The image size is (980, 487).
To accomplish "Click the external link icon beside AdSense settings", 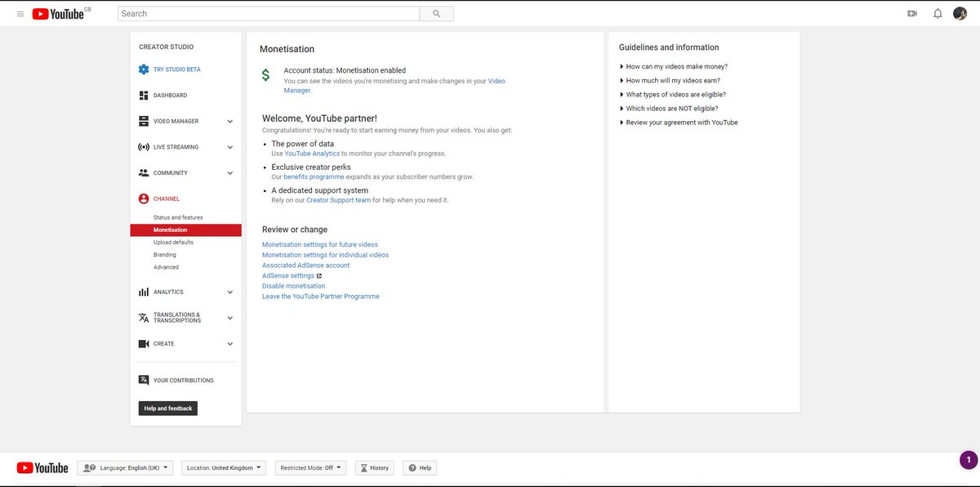I will [x=319, y=276].
